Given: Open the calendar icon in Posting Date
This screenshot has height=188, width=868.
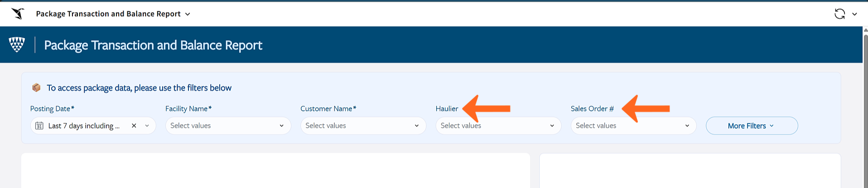Looking at the screenshot, I should (39, 126).
